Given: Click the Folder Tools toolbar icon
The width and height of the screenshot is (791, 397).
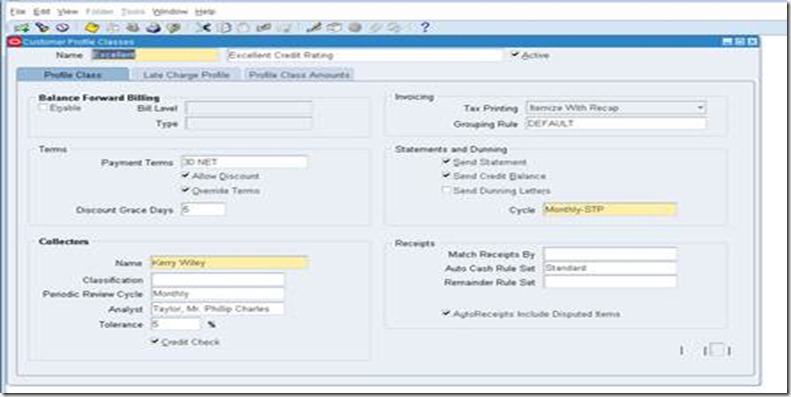Looking at the screenshot, I should point(394,28).
